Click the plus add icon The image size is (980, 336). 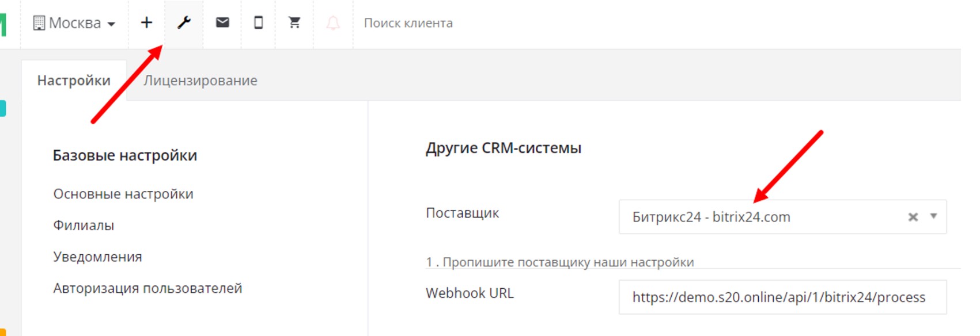coord(146,22)
